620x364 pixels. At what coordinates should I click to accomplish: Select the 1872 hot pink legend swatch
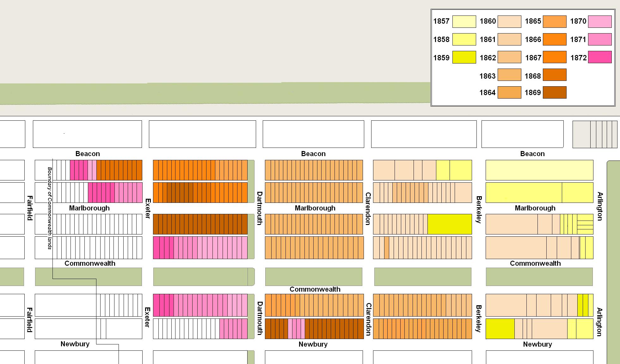pos(599,58)
